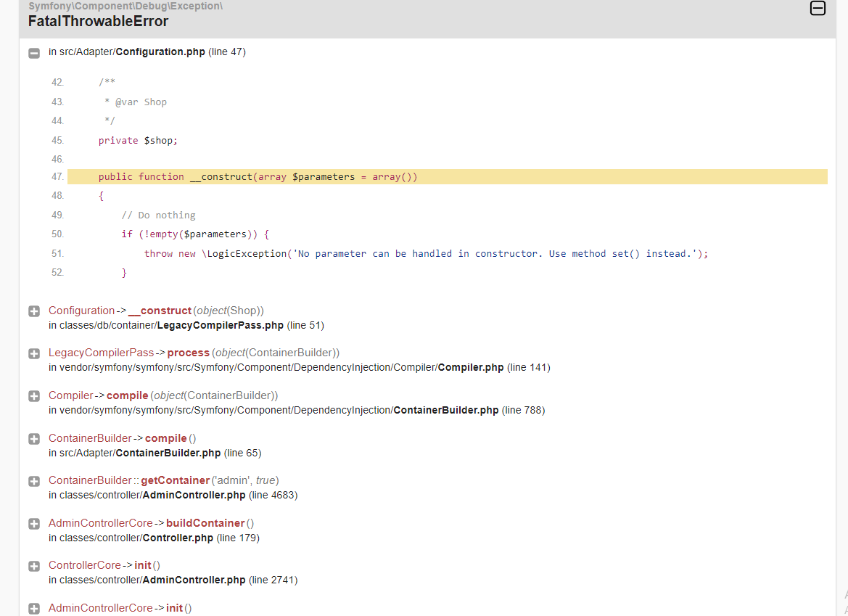This screenshot has width=848, height=616.
Task: Click the Controller.php line 179 file path
Action: pos(154,538)
